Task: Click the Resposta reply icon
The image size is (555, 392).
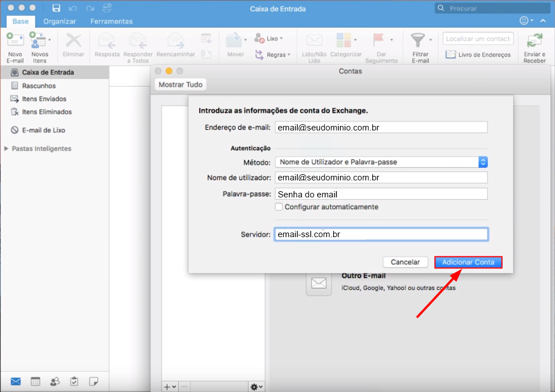Action: coord(107,40)
